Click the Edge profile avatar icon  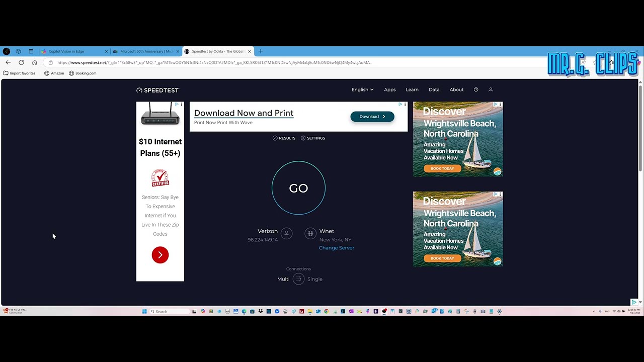6,51
